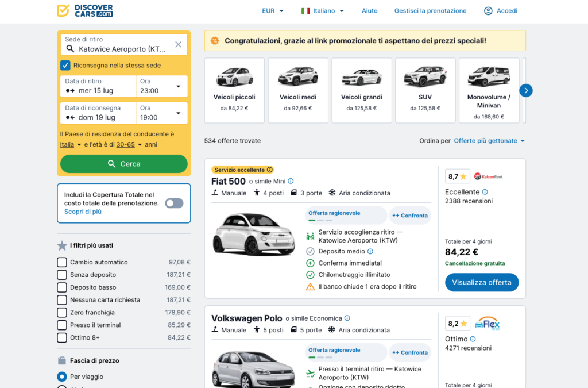Open info icon beside Deposito medio
The width and height of the screenshot is (588, 388).
370,251
